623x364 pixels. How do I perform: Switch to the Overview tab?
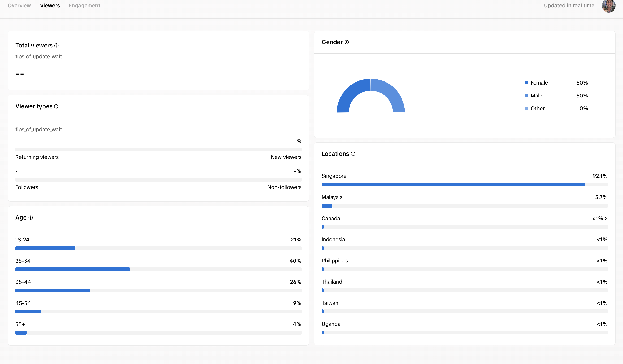coord(19,5)
